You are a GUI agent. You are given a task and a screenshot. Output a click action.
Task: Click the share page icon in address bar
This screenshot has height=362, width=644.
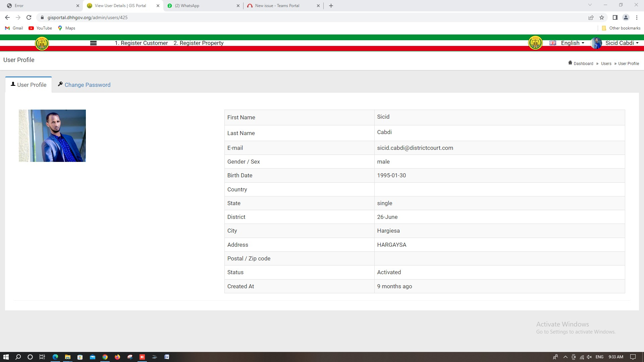[591, 17]
